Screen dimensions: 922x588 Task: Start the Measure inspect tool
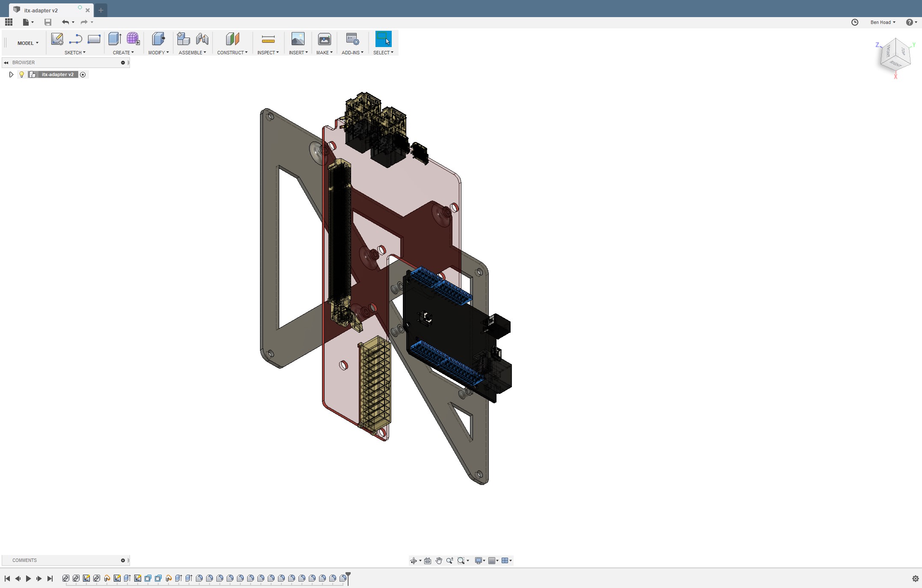pyautogui.click(x=268, y=39)
